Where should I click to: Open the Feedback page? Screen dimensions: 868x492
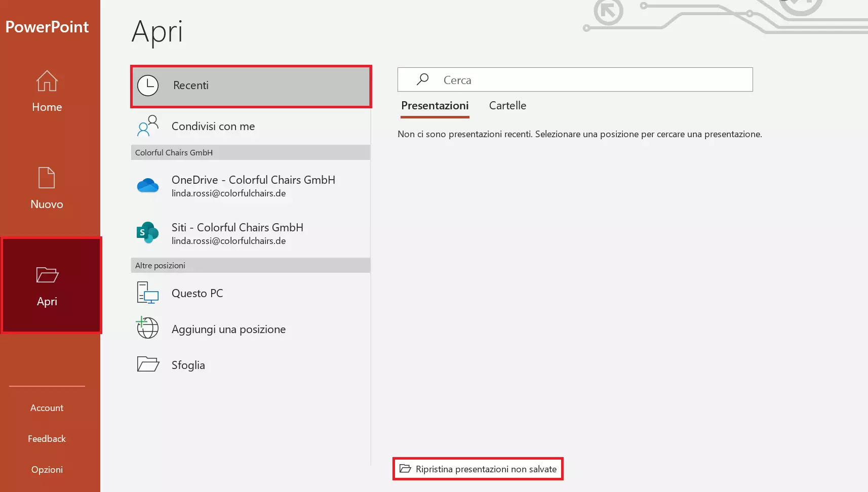click(x=47, y=439)
